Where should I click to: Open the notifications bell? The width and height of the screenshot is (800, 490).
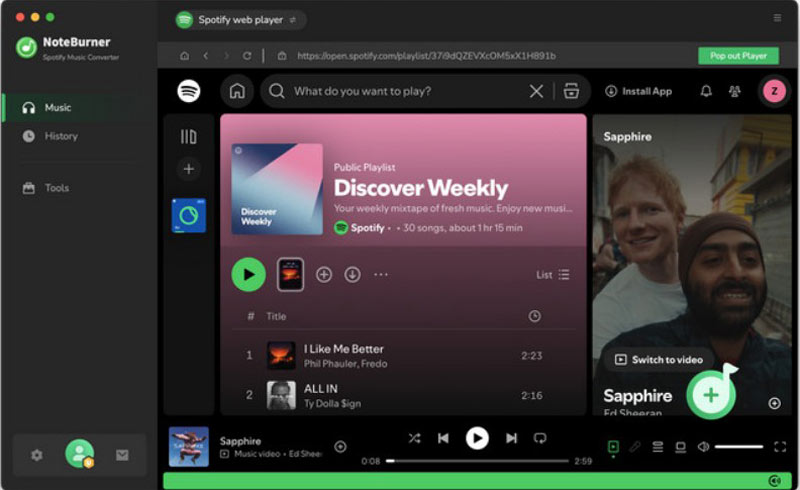[x=706, y=91]
